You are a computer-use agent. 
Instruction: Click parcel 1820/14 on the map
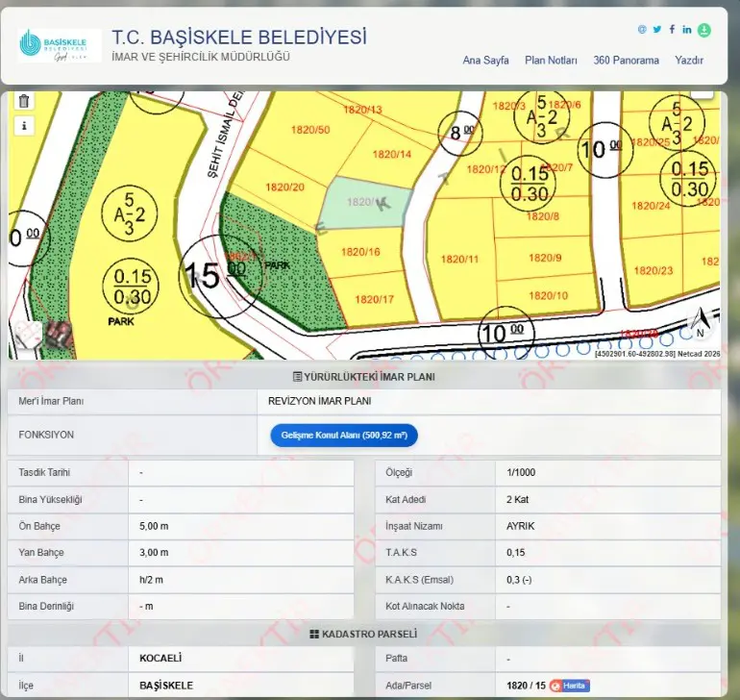click(x=392, y=155)
